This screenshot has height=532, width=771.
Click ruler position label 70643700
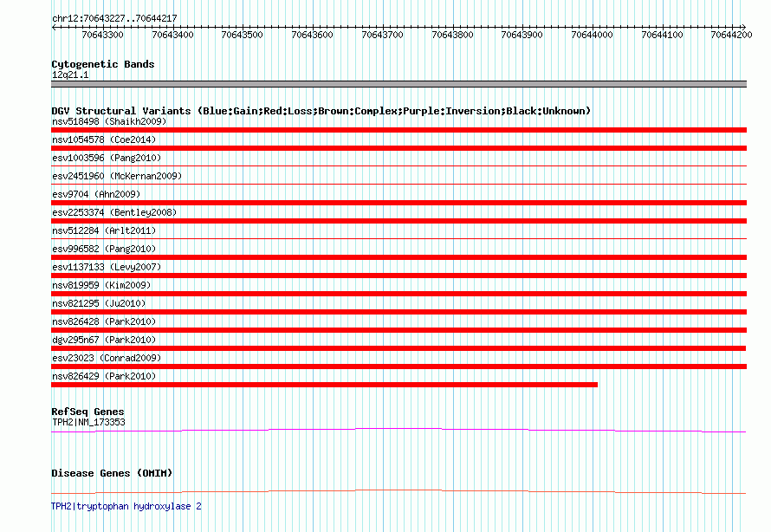click(382, 35)
